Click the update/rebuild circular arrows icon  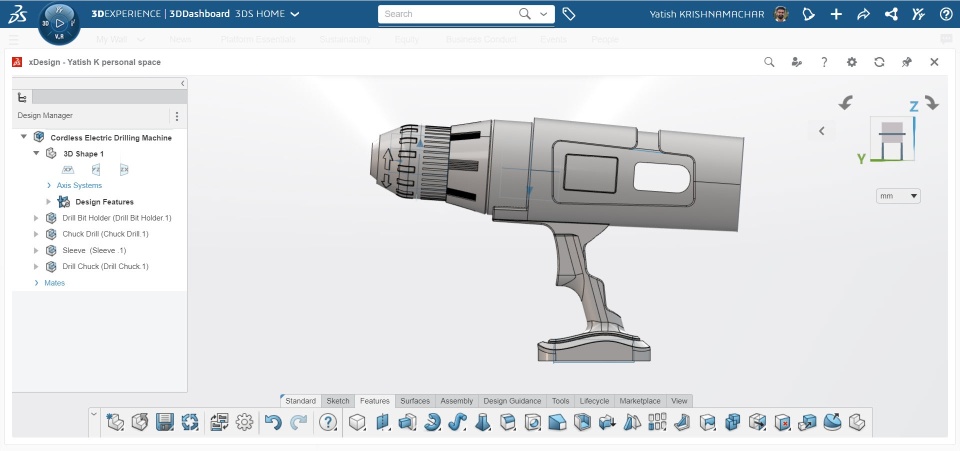(x=190, y=422)
